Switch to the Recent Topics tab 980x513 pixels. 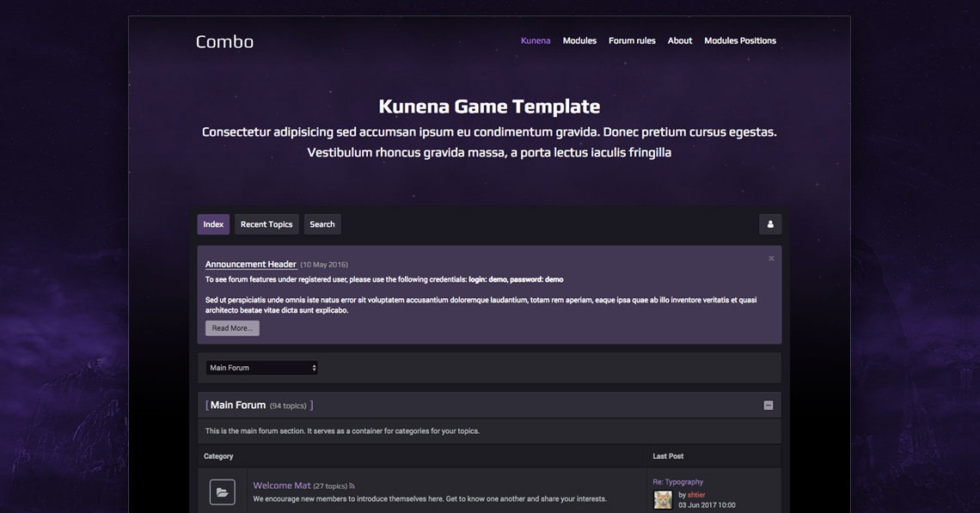click(266, 224)
